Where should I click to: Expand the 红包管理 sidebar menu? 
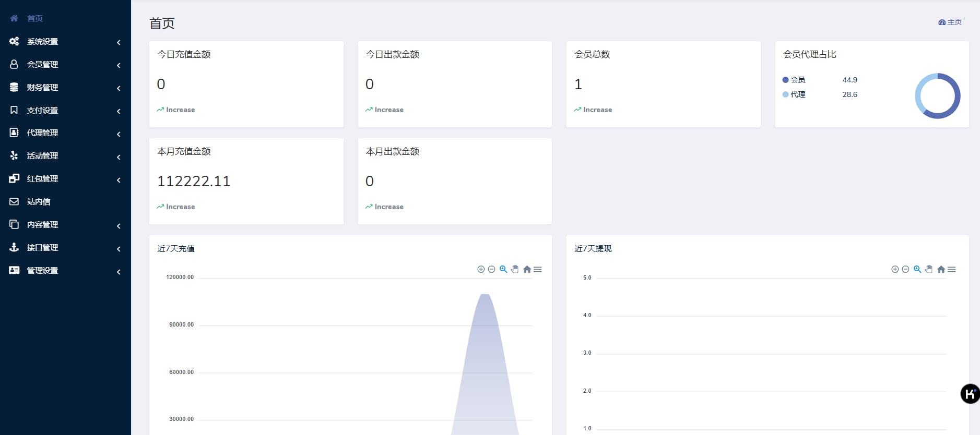click(42, 179)
